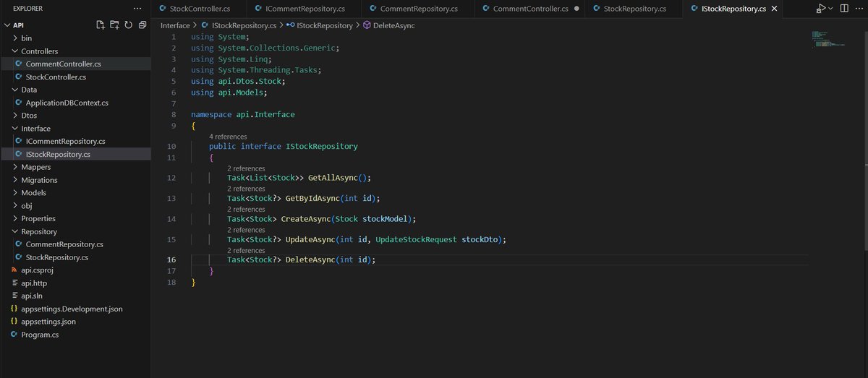Click '2 references' above GetAllAsync
The height and width of the screenshot is (378, 868).
coord(246,168)
